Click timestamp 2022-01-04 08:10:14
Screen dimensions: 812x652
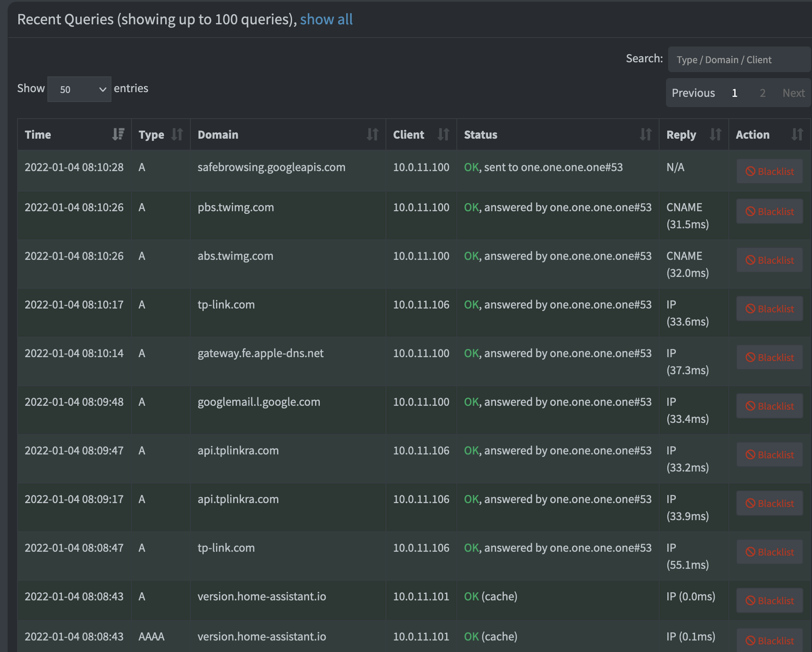coord(74,353)
